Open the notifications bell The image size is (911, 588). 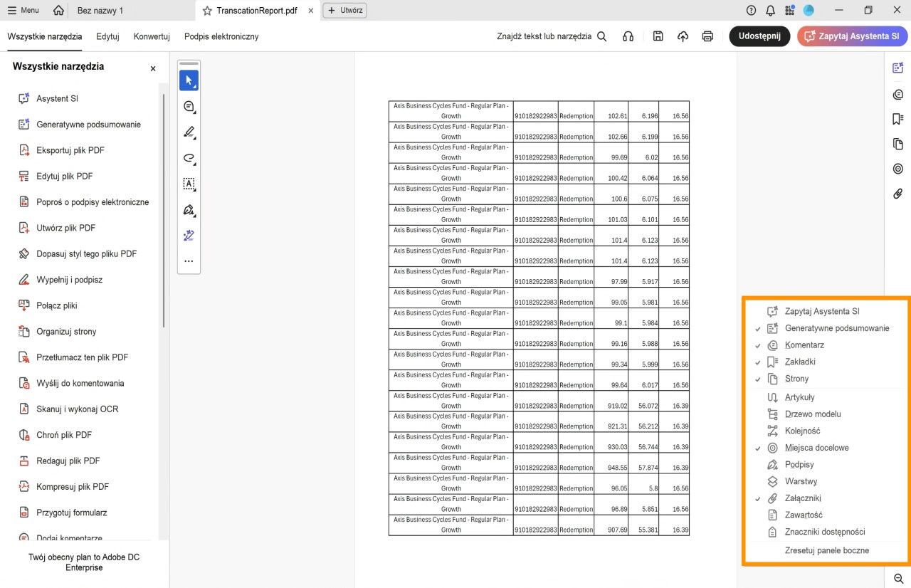770,11
